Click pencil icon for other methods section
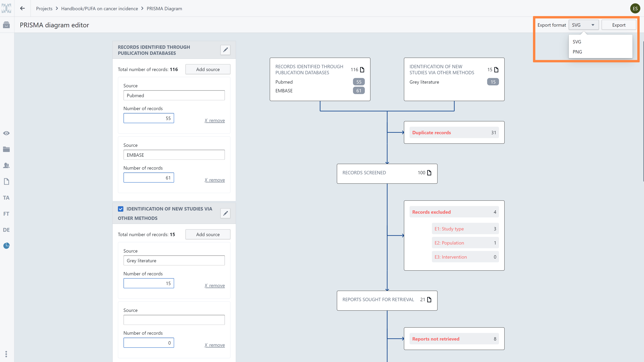This screenshot has width=644, height=362. pos(225,213)
